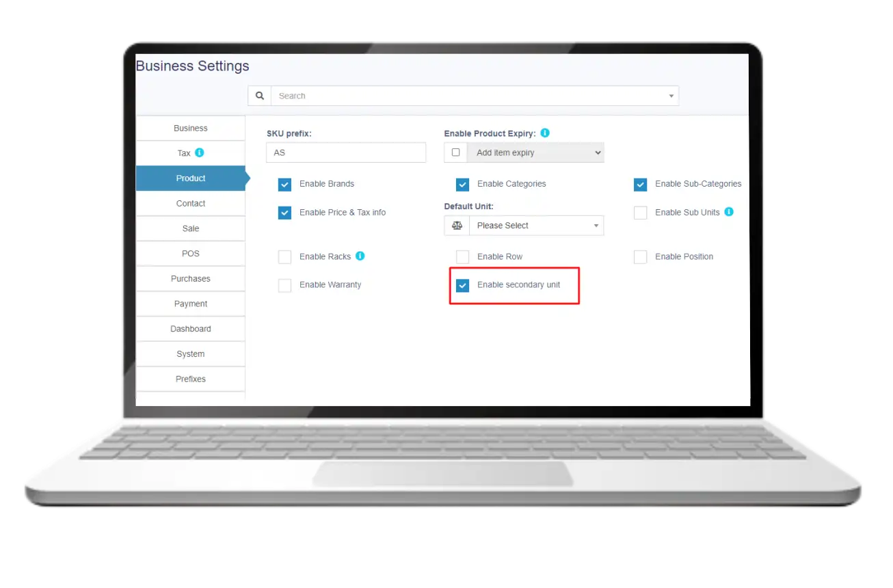Click the settings Search text field
The width and height of the screenshot is (893, 588).
click(x=465, y=96)
